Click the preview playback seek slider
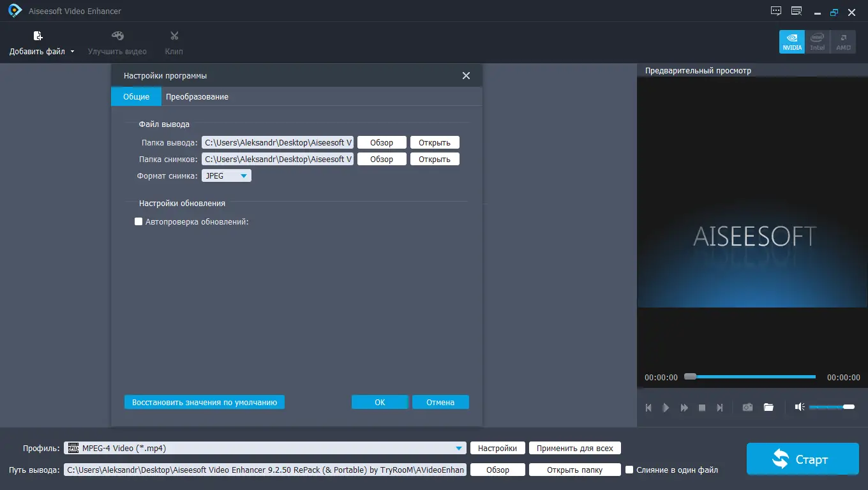 pyautogui.click(x=750, y=376)
